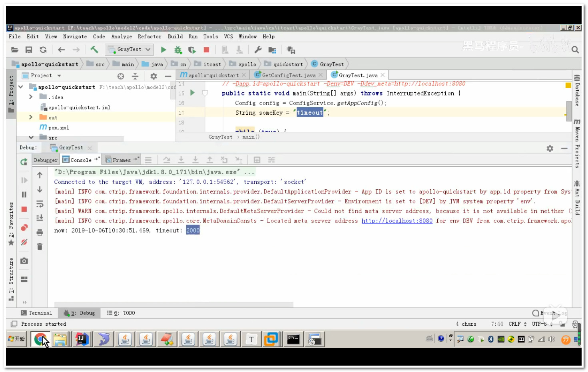Run GrayTest with the green play icon
Image resolution: width=588 pixels, height=372 pixels.
coord(163,50)
